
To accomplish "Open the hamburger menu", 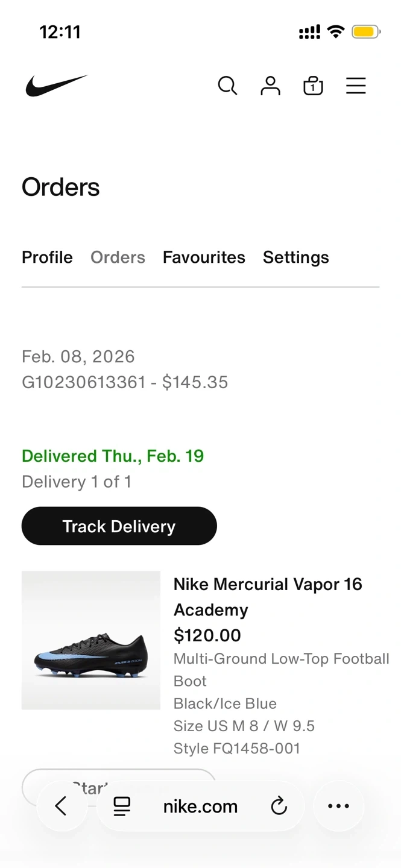I will pyautogui.click(x=356, y=86).
